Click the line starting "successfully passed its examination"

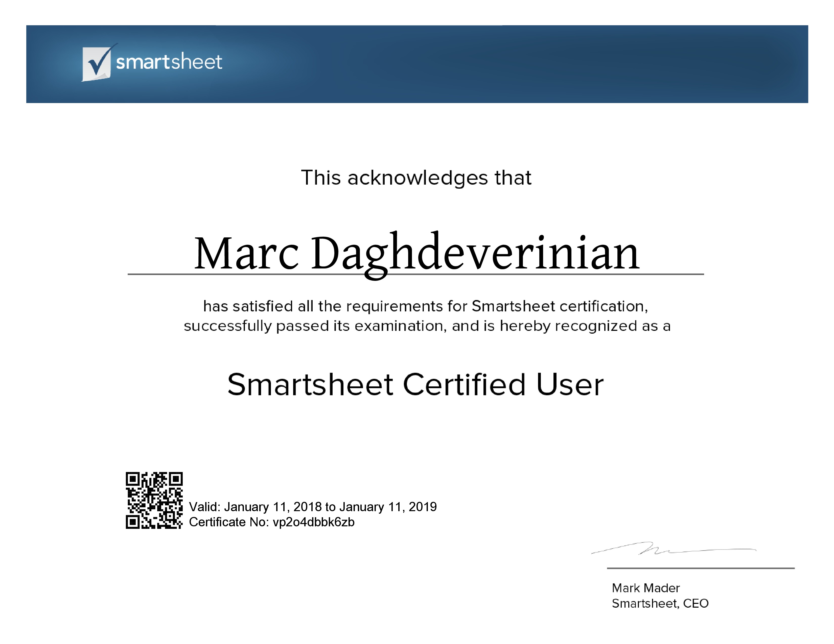[427, 326]
